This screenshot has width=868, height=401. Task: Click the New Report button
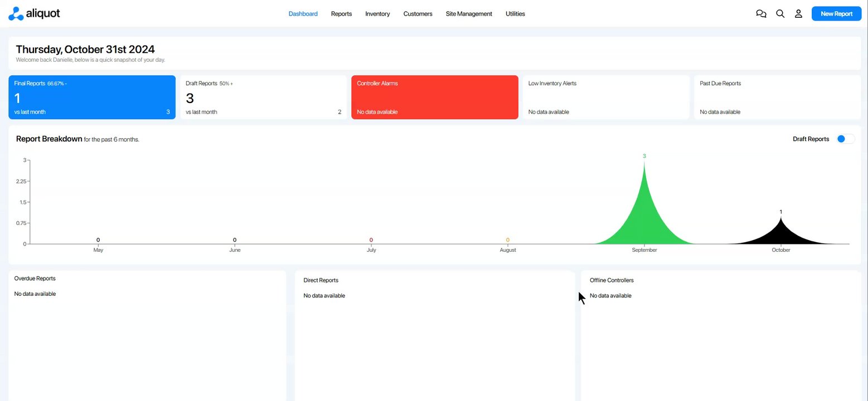point(836,14)
